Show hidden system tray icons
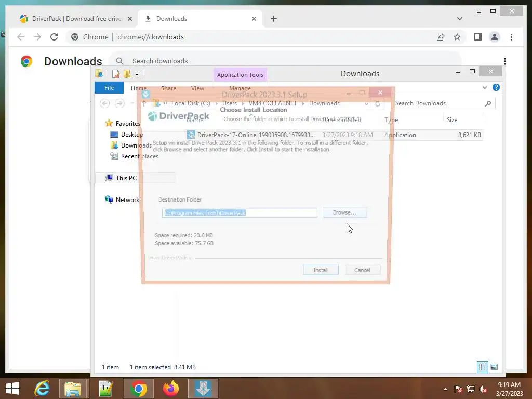This screenshot has width=532, height=399. (445, 389)
